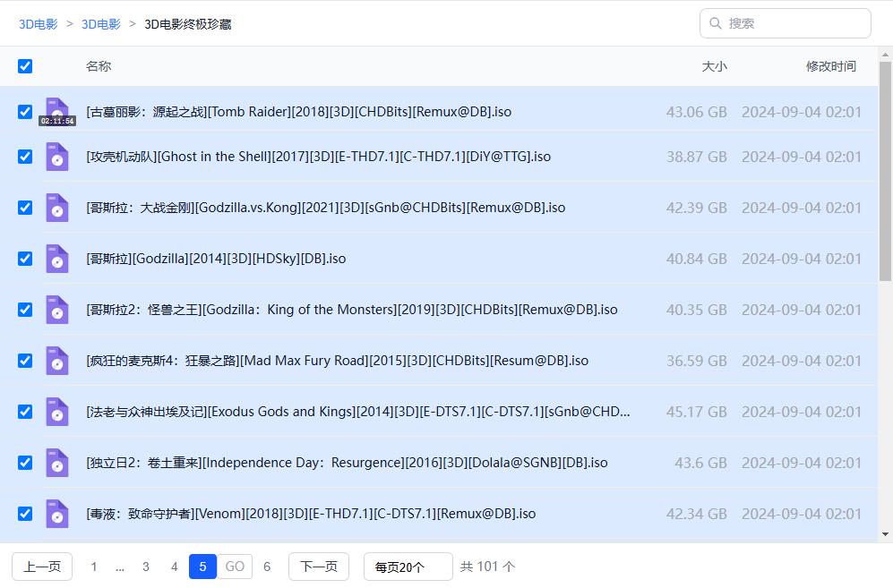The image size is (893, 588).
Task: Uncheck the Tomb Raider file checkbox
Action: click(x=25, y=112)
